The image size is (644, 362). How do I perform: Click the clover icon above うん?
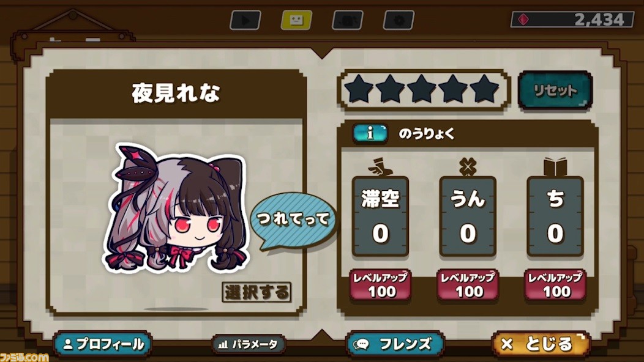[468, 167]
